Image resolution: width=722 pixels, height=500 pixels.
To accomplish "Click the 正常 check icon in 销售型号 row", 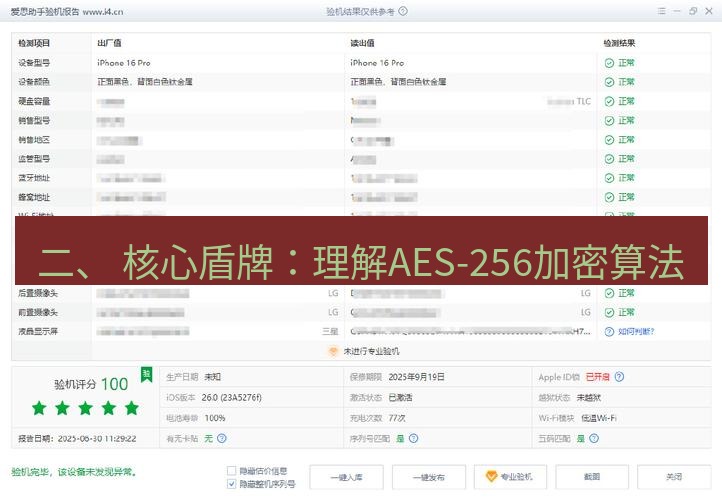I will click(x=609, y=121).
